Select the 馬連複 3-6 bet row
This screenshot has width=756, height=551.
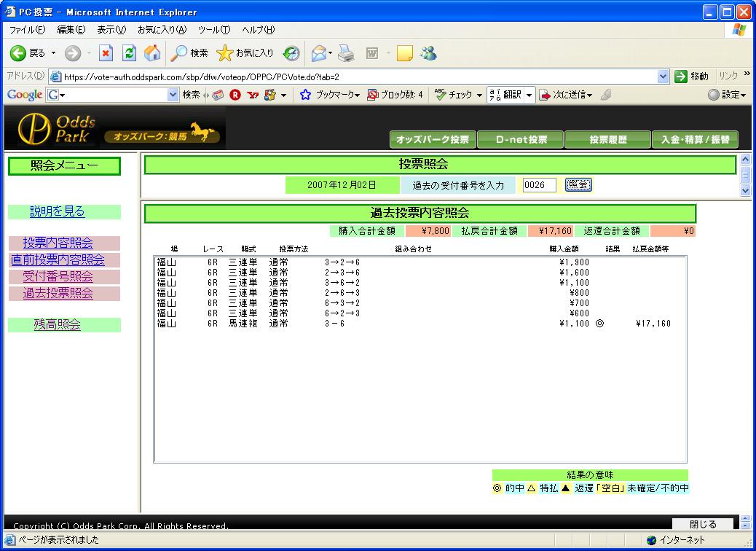(x=420, y=324)
